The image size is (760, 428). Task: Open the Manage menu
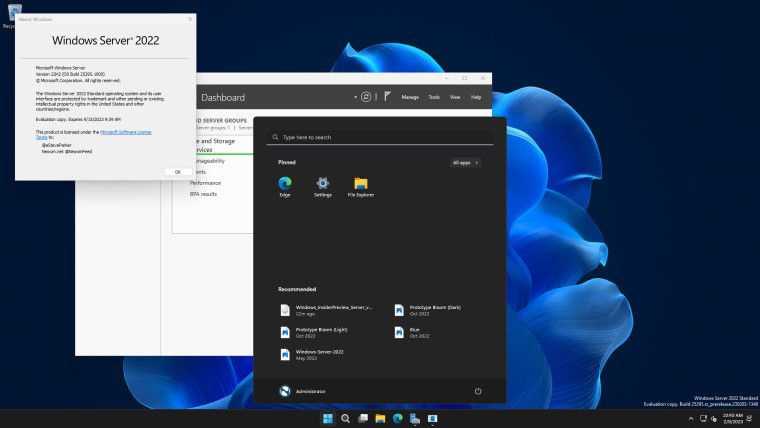tap(410, 97)
